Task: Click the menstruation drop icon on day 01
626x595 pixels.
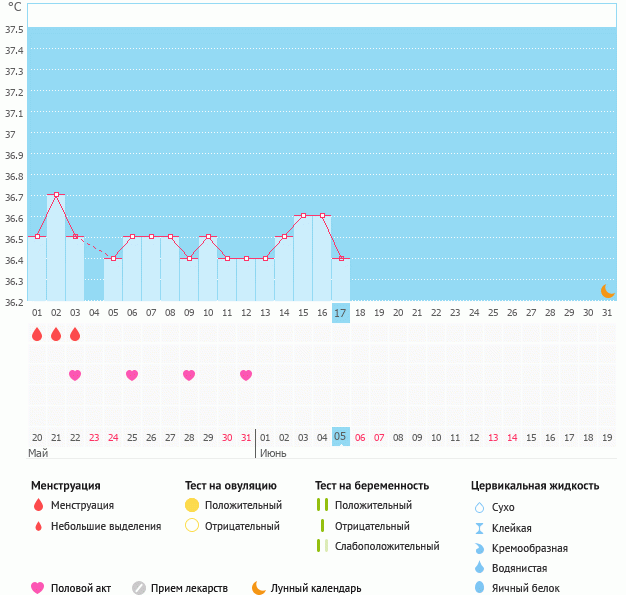Action: click(37, 334)
